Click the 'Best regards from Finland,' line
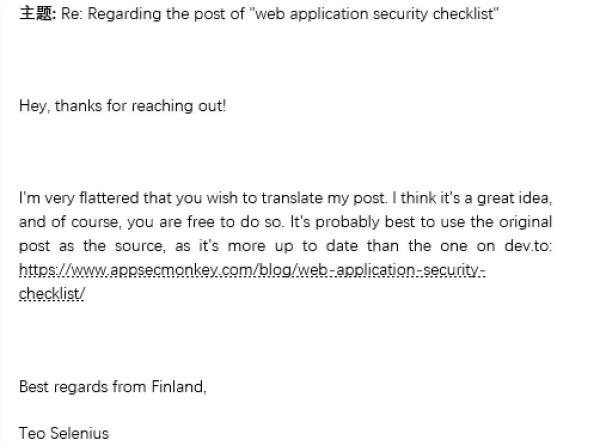This screenshot has height=446, width=600. tap(112, 387)
